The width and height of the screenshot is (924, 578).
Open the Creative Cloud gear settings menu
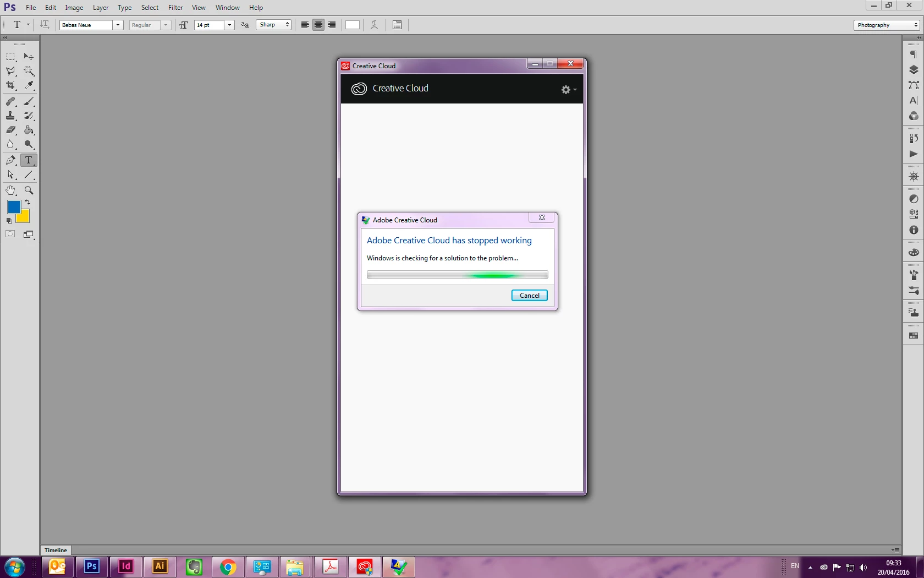click(x=569, y=89)
